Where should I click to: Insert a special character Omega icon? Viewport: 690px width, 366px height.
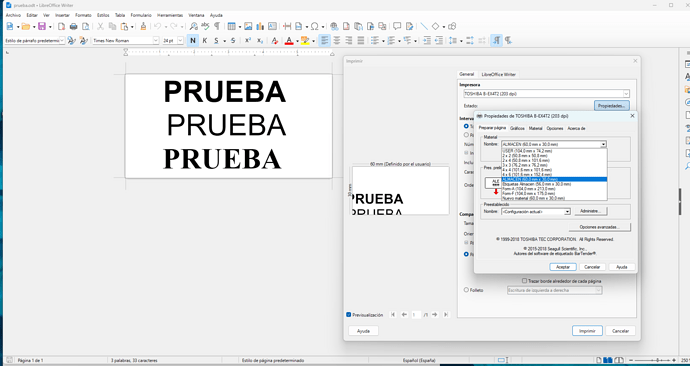click(x=314, y=26)
